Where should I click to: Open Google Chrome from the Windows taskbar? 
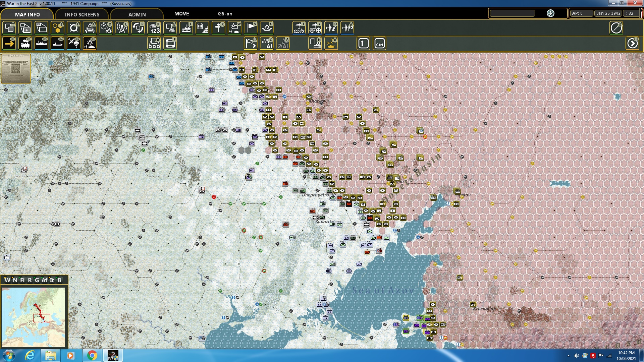pos(92,355)
